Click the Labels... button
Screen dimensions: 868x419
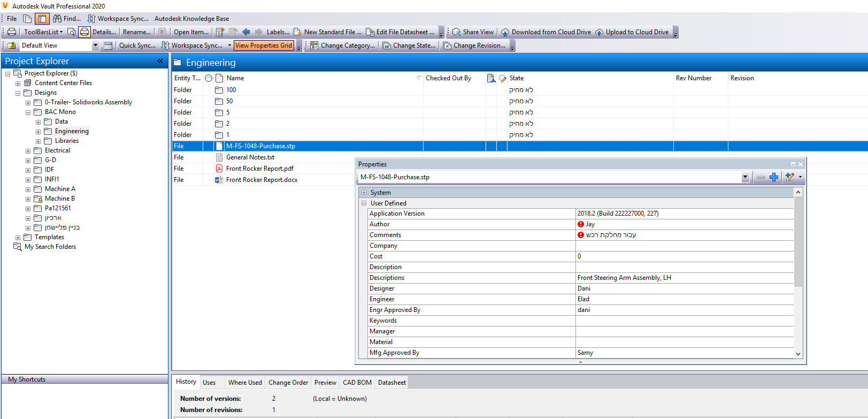click(278, 32)
